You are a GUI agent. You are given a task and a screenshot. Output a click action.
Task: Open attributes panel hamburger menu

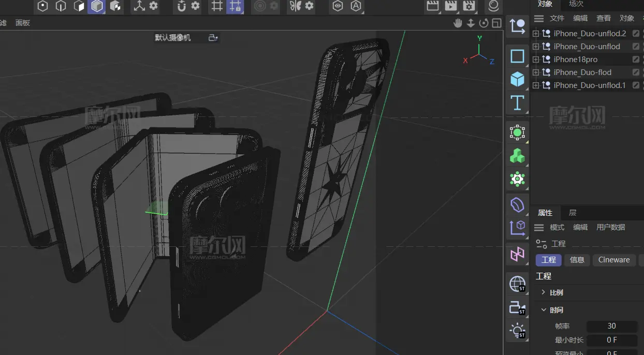pos(539,228)
